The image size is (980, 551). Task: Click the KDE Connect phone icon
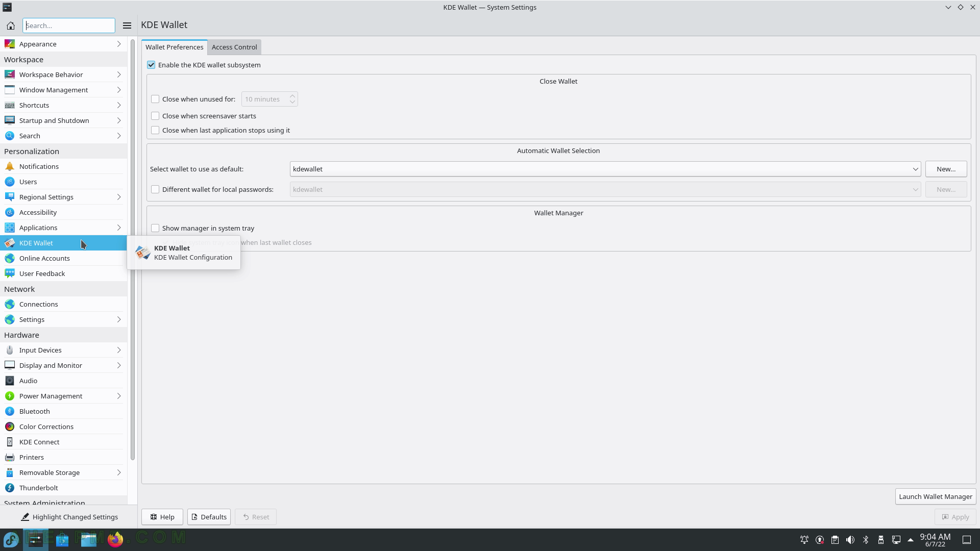[x=10, y=442]
